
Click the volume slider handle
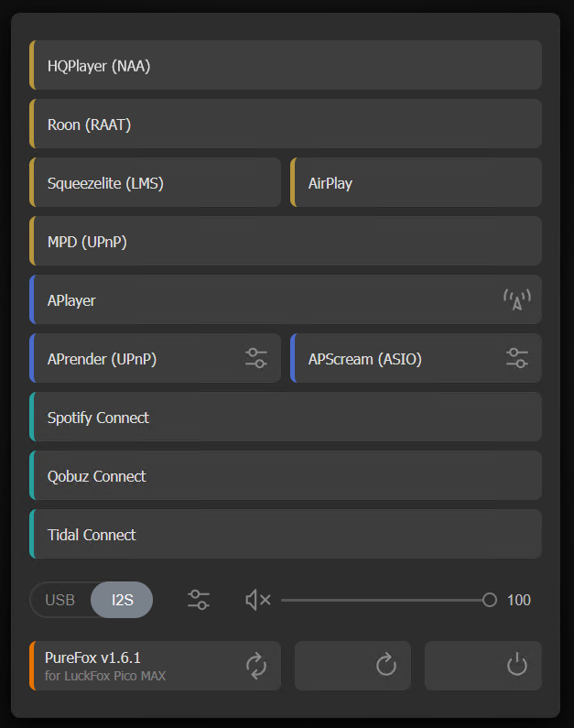pos(490,600)
